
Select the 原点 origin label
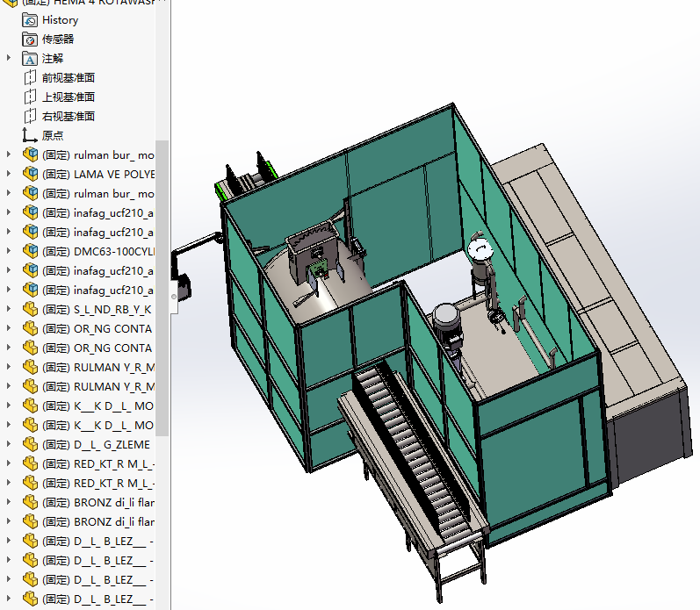(x=53, y=135)
